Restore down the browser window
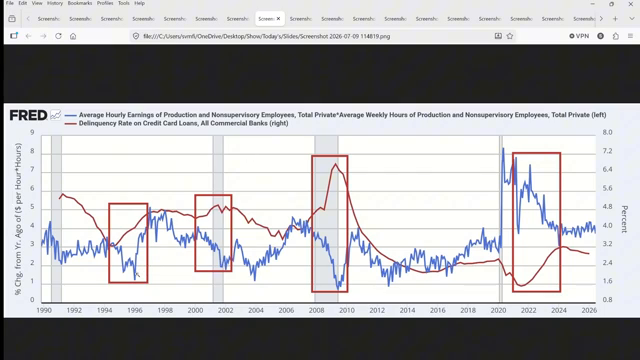This screenshot has width=640, height=360. (x=611, y=4)
